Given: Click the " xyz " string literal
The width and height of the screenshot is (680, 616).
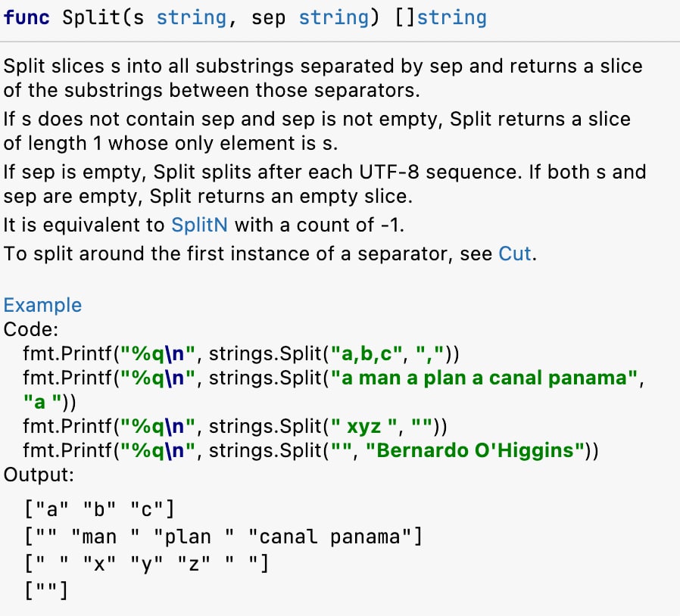Looking at the screenshot, I should [x=363, y=426].
